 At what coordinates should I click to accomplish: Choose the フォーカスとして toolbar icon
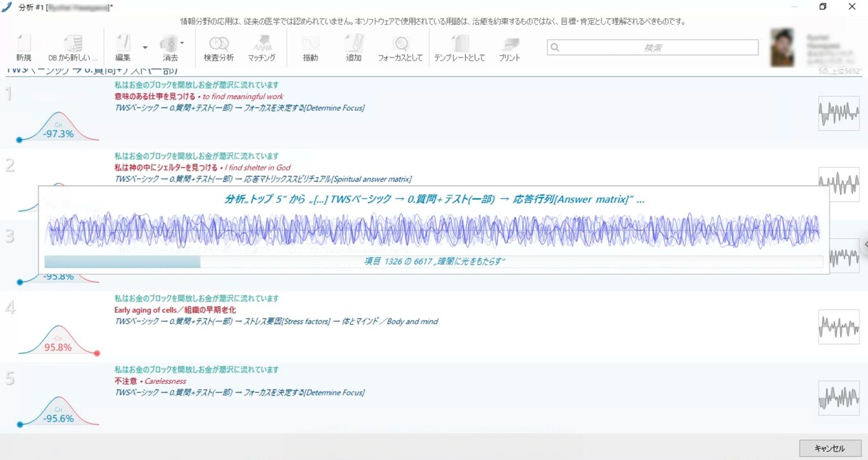coord(401,48)
